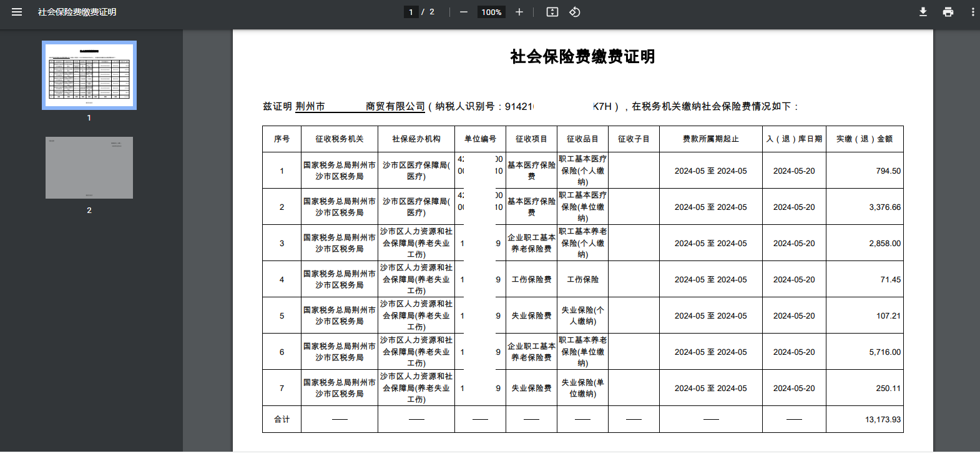Click the toolbar file name 社会保险费缴费证明
Viewport: 980px width, 456px height.
[77, 12]
